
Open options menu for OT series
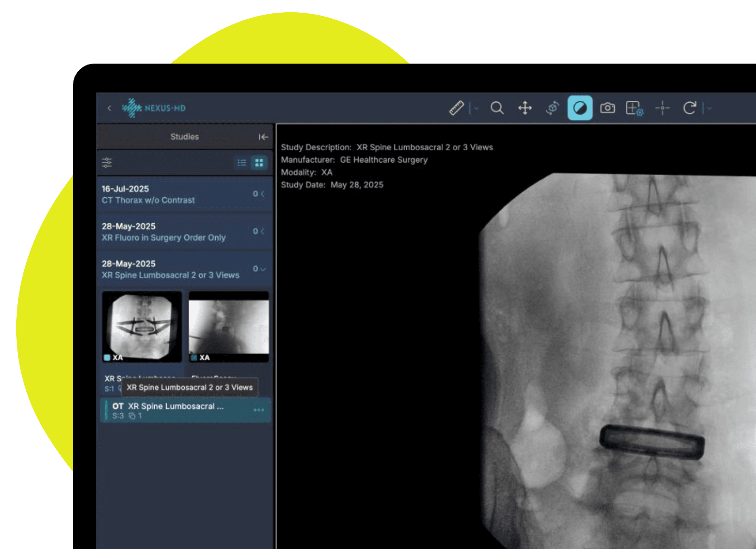[259, 410]
